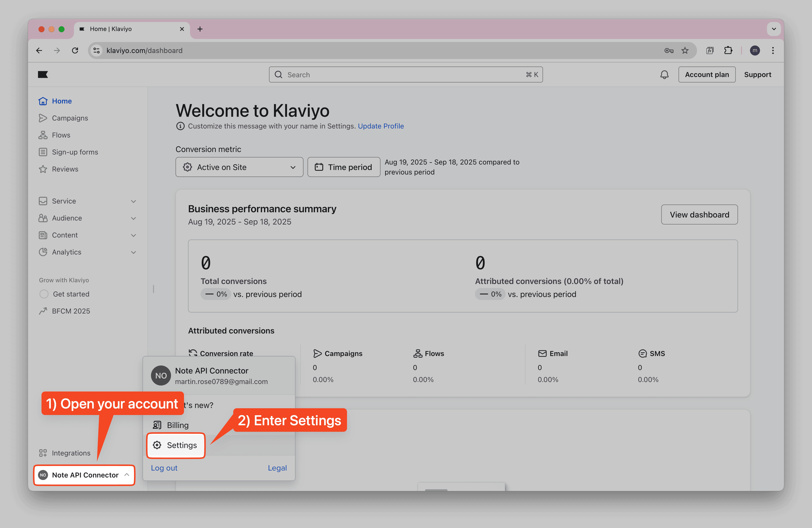The height and width of the screenshot is (528, 812).
Task: Open the Active on Site dropdown
Action: pos(239,167)
